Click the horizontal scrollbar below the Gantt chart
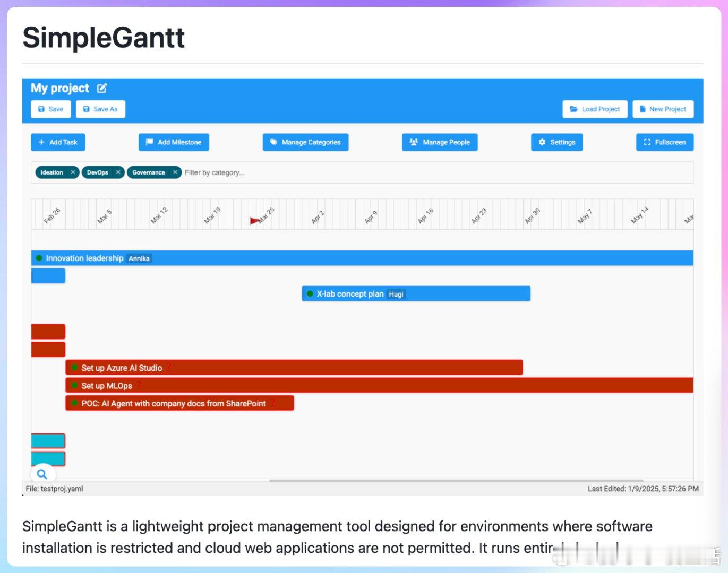 click(456, 481)
